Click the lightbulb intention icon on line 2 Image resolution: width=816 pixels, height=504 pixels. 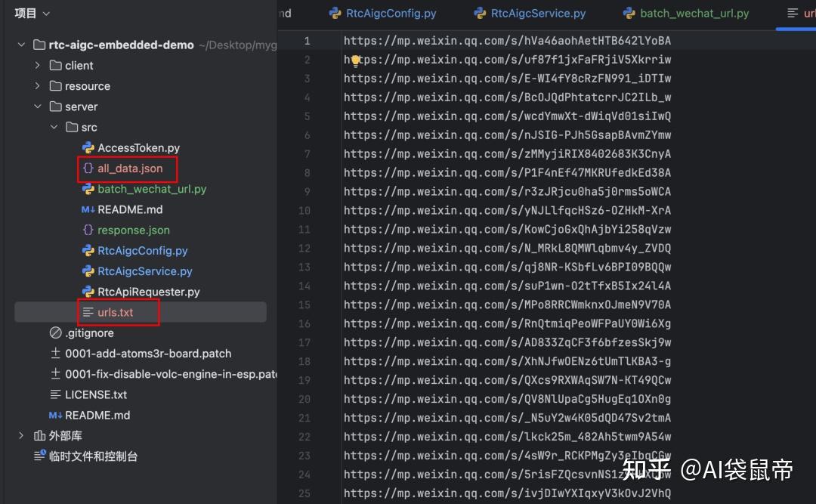355,61
